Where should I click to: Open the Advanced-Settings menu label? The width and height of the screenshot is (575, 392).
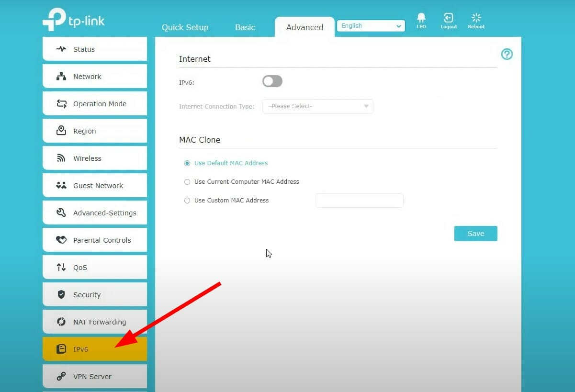(x=105, y=213)
